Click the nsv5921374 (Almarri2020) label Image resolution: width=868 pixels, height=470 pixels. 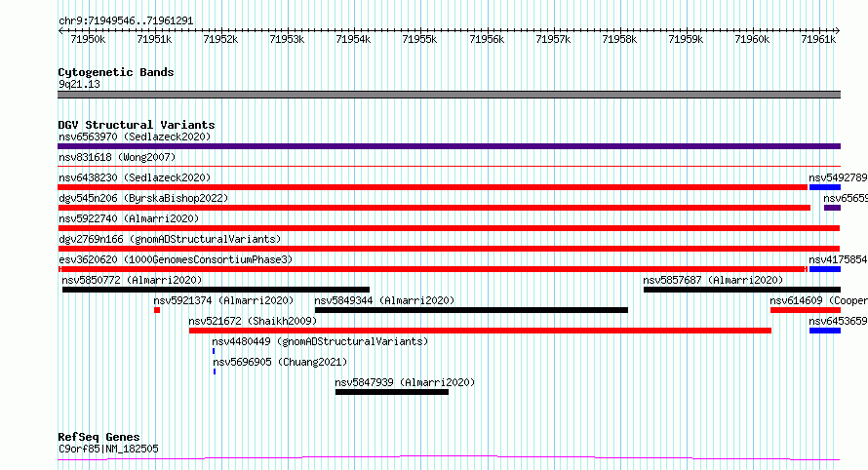pos(223,300)
